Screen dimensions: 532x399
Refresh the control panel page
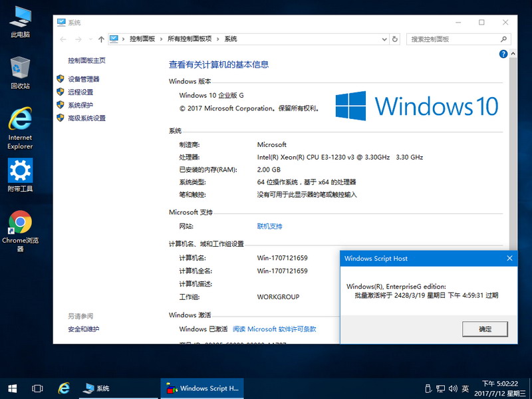[x=395, y=39]
